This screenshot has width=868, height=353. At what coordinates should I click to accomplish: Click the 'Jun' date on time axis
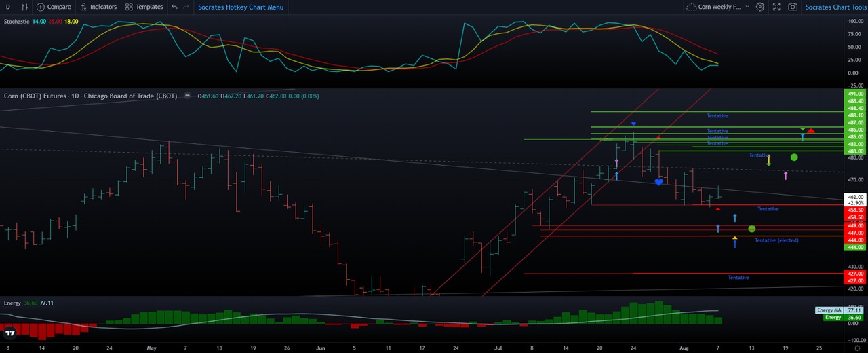[320, 347]
